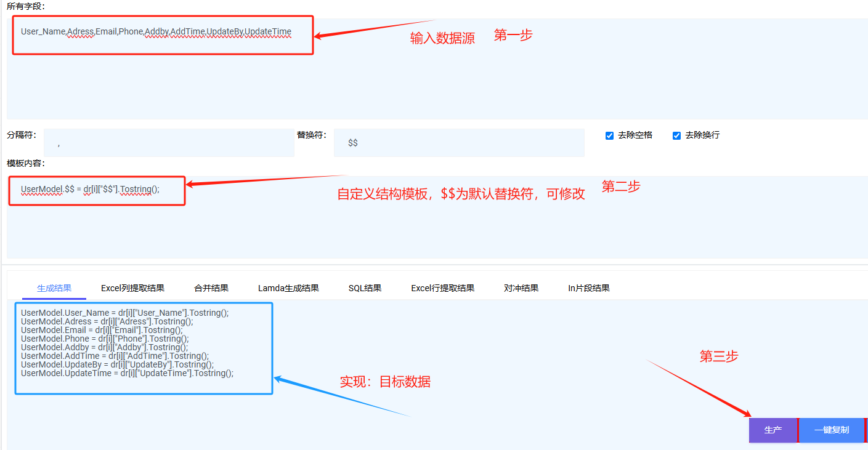Click the UpdateTime line of generated code

[128, 372]
